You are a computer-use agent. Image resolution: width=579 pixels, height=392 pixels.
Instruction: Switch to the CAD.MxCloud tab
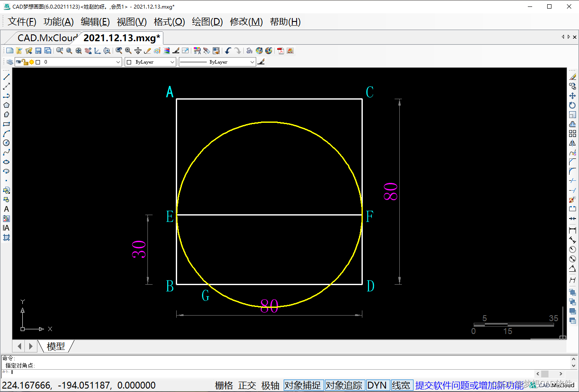coord(47,38)
